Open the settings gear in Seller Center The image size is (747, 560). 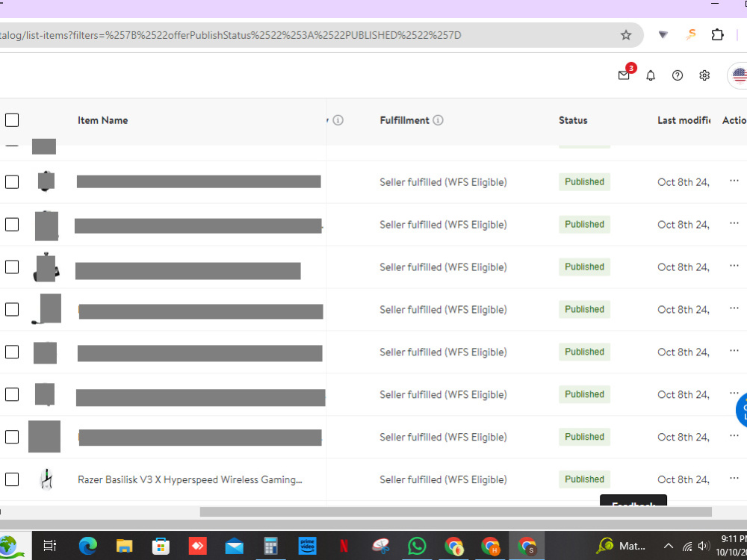click(x=704, y=75)
